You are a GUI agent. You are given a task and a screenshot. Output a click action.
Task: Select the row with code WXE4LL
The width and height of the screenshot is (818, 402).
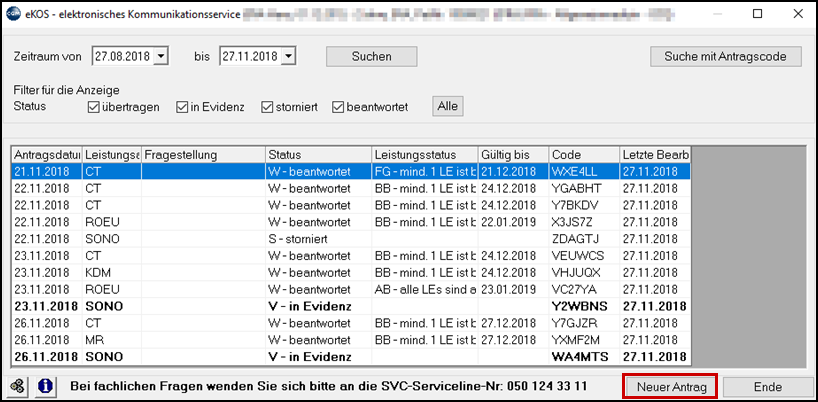coord(351,171)
